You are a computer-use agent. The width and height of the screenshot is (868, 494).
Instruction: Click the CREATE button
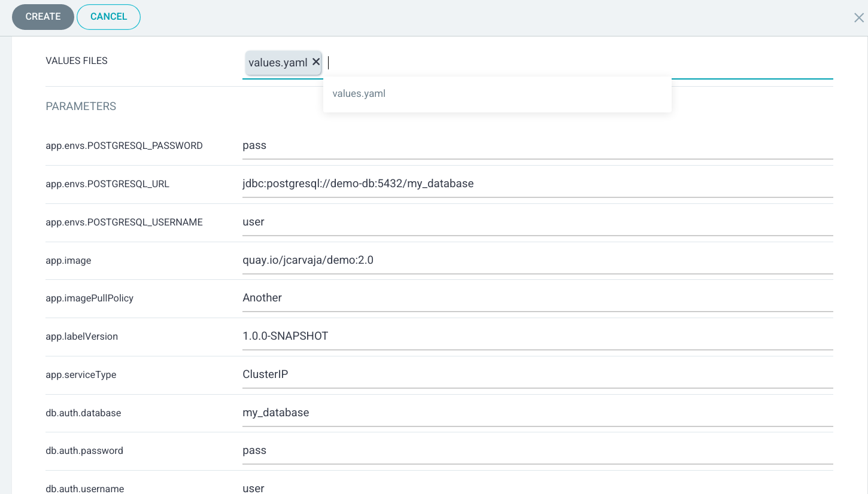[43, 17]
